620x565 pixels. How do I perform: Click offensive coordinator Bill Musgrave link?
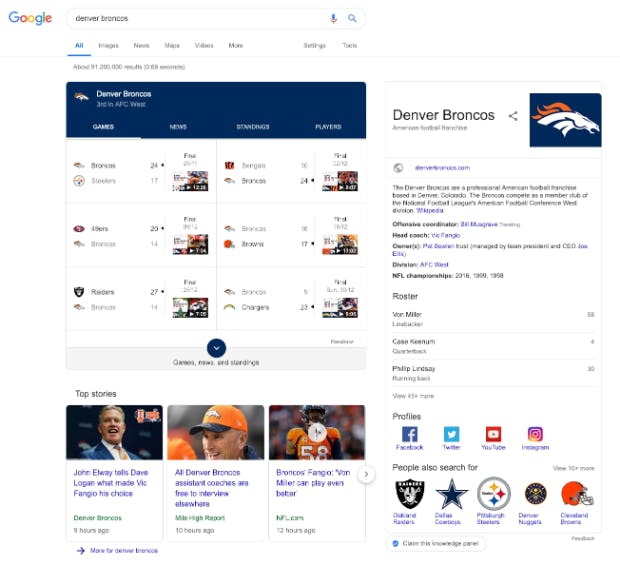[479, 224]
